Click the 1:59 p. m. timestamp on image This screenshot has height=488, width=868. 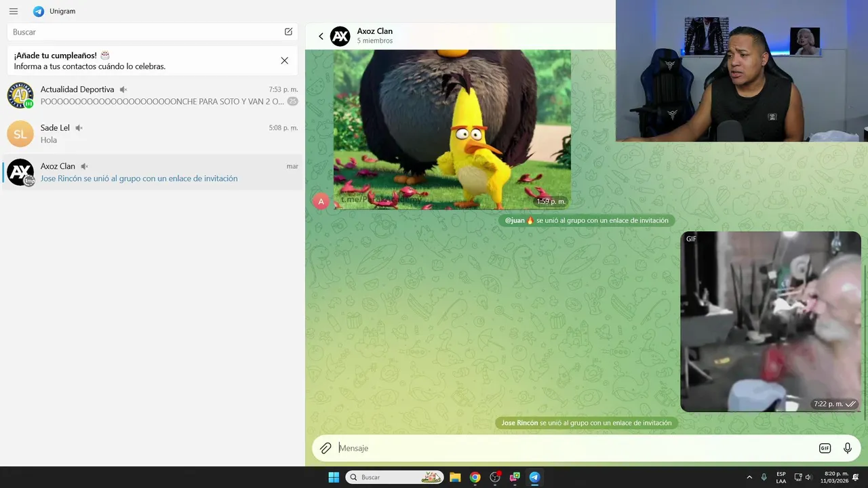click(x=551, y=201)
